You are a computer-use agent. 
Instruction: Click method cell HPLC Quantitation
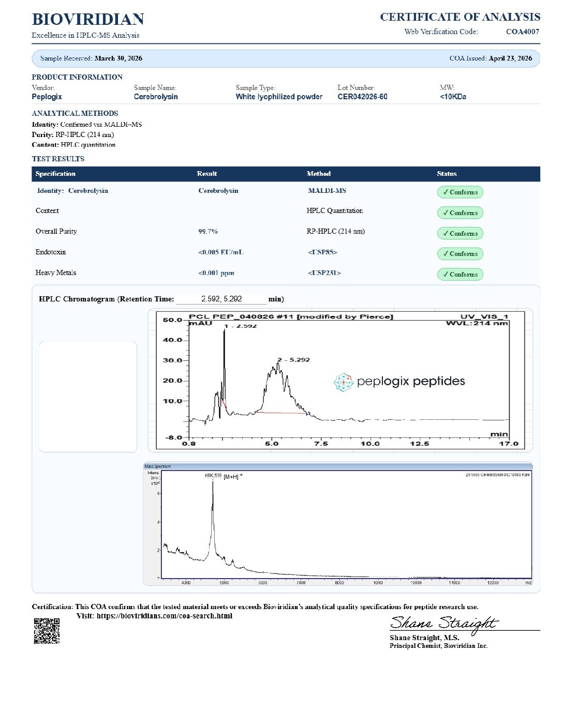point(335,211)
